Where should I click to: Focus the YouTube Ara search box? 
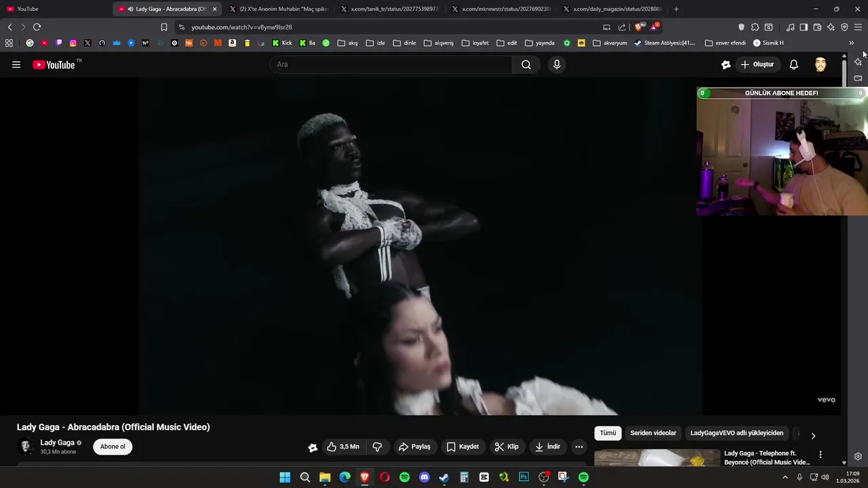click(391, 64)
